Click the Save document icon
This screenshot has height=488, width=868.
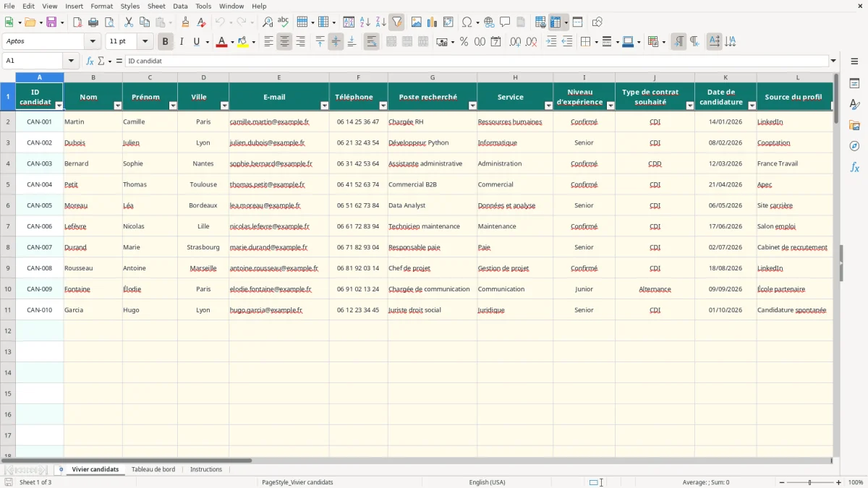pyautogui.click(x=51, y=22)
